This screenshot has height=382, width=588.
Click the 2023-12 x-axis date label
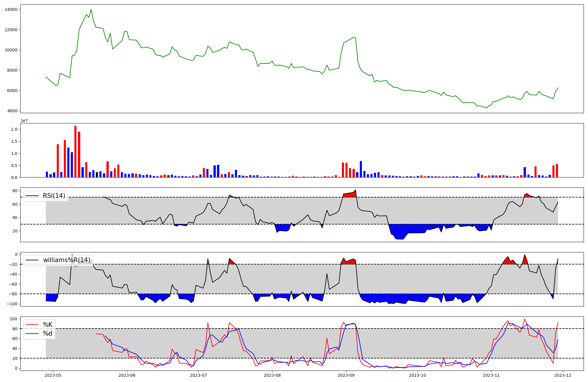click(x=563, y=375)
